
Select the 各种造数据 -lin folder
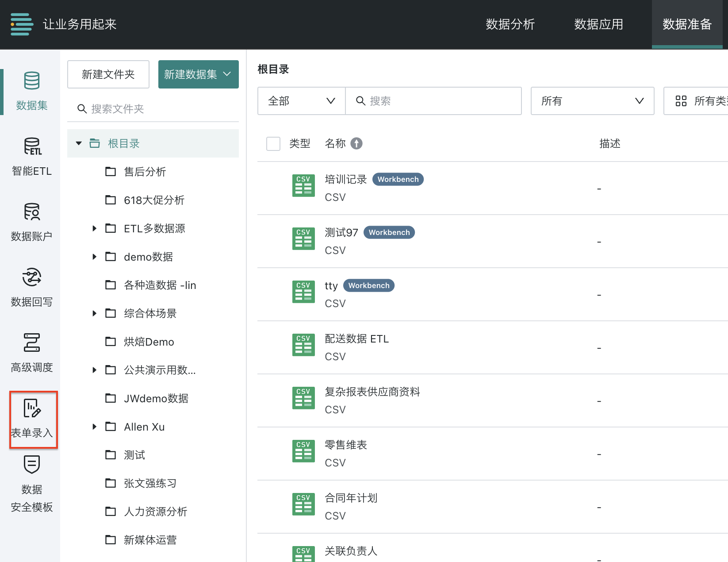point(160,285)
